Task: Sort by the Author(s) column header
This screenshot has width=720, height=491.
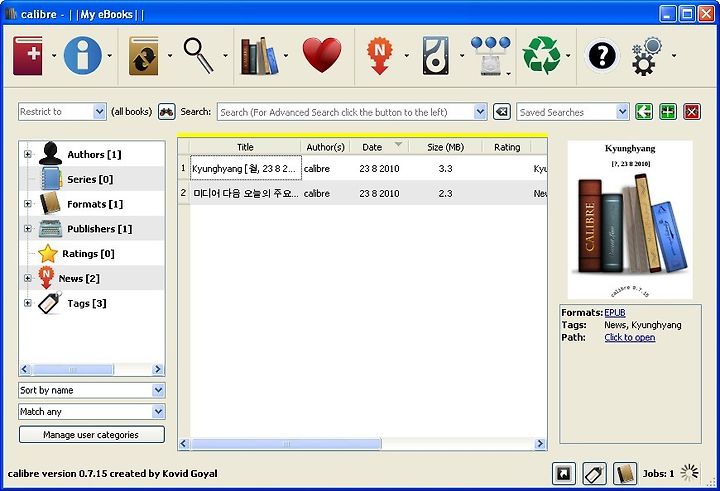Action: pos(326,147)
